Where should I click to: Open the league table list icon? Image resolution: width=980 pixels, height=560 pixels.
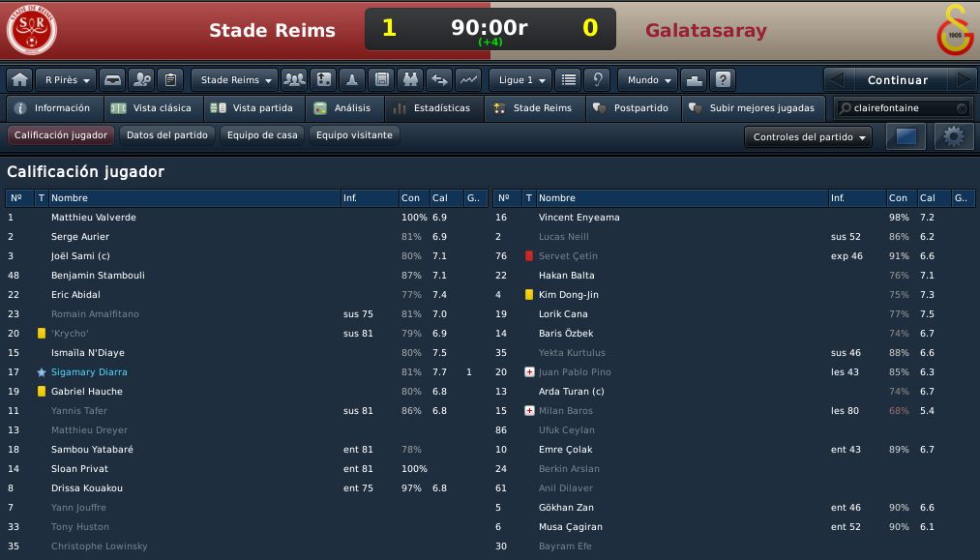point(568,80)
